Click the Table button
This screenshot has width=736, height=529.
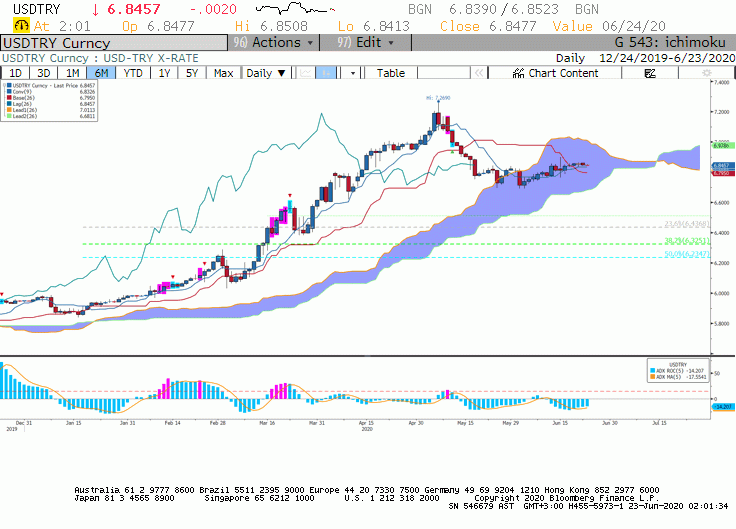391,73
